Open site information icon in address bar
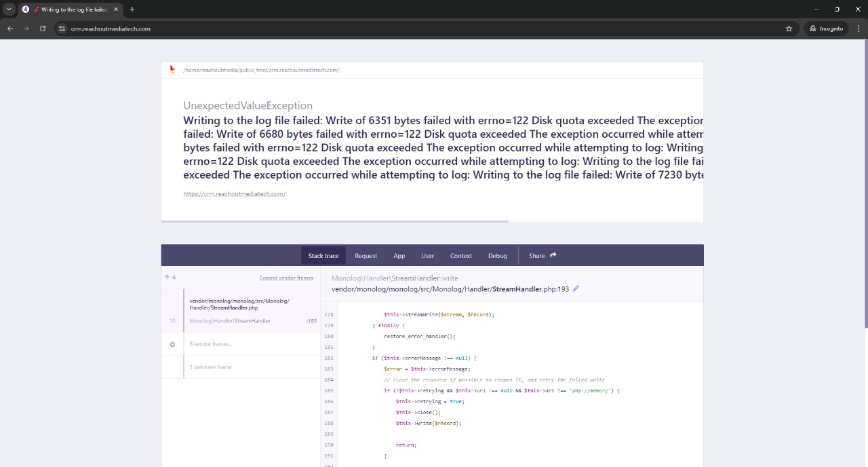The height and width of the screenshot is (467, 868). (x=62, y=29)
